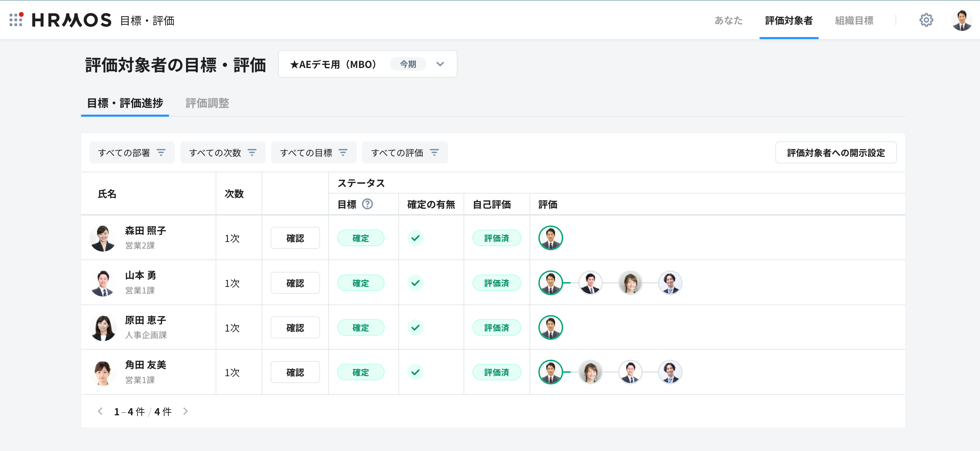Click the 評価対象者への開示設定 button

(x=836, y=152)
